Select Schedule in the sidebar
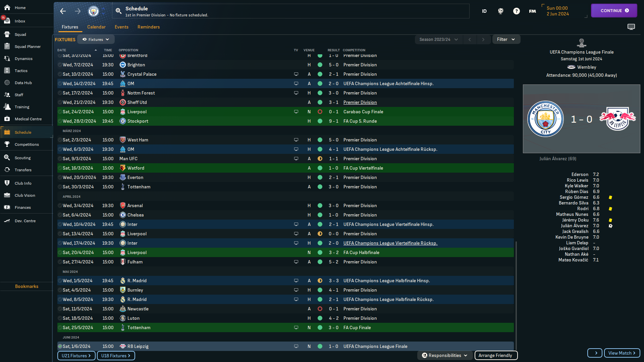This screenshot has width=644, height=362. coord(26,132)
